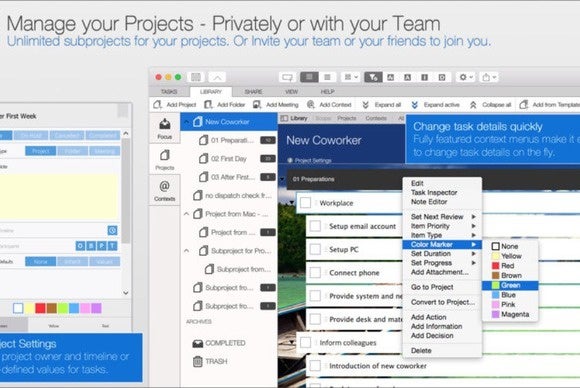Open the TRASH archive

[x=210, y=361]
